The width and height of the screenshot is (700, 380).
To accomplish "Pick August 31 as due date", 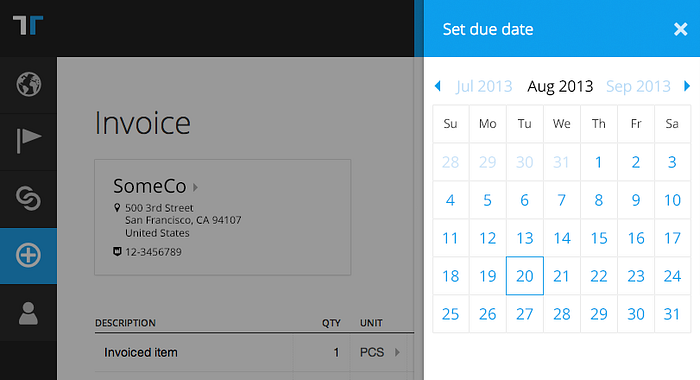I will 672,314.
